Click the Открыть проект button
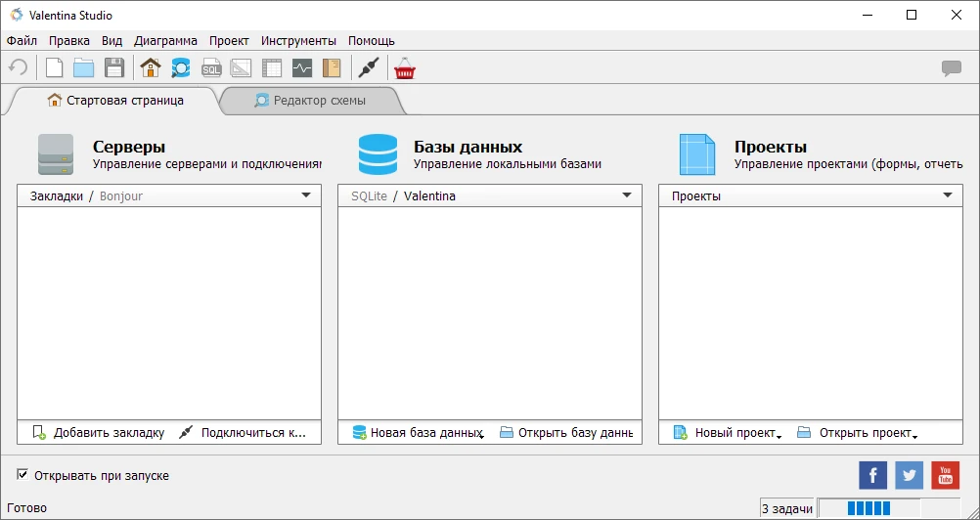 [858, 432]
